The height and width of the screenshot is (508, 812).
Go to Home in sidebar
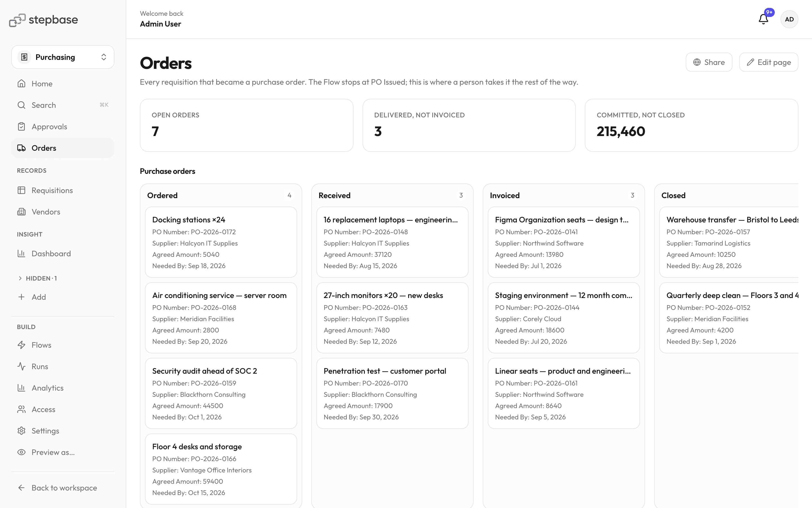coord(63,83)
